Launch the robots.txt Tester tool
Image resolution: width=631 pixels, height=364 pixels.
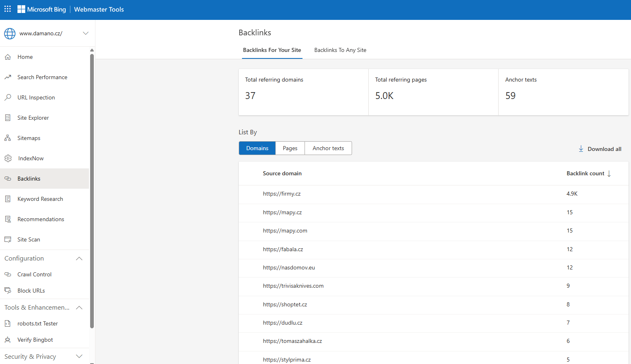pos(38,323)
